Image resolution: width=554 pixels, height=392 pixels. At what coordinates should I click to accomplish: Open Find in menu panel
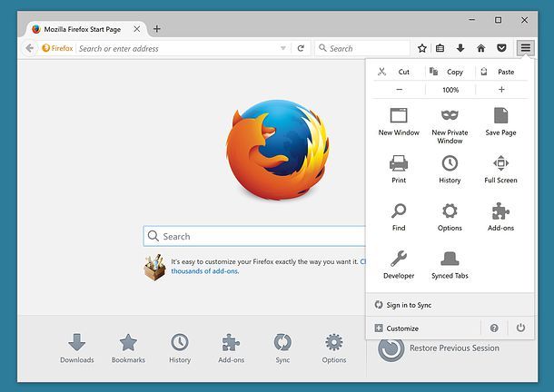click(399, 217)
